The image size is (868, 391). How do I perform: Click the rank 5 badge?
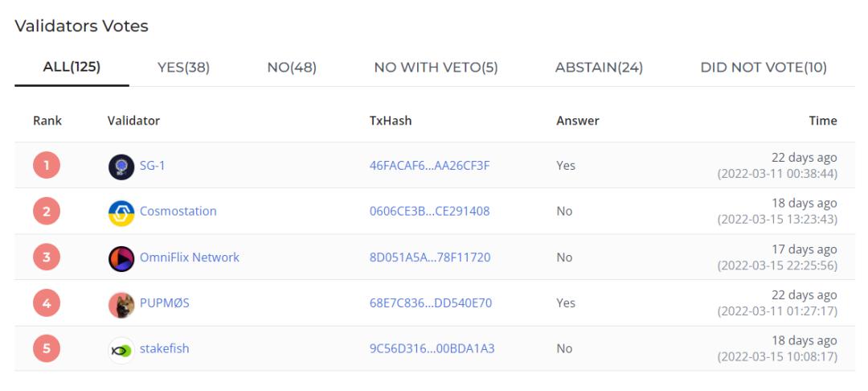[x=47, y=350]
